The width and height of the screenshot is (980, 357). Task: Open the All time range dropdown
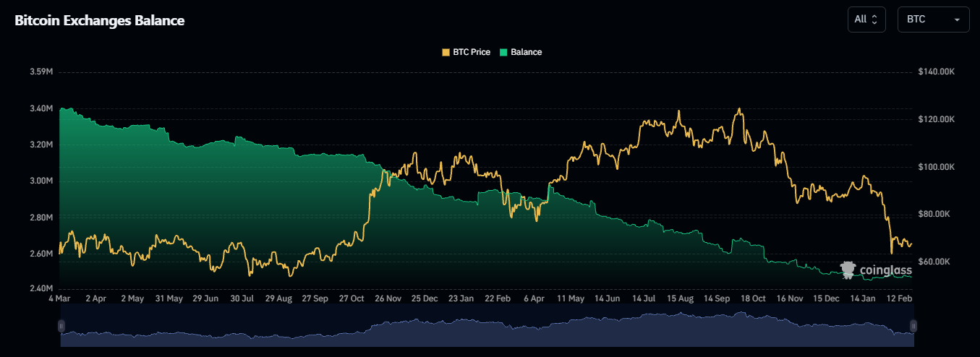866,20
